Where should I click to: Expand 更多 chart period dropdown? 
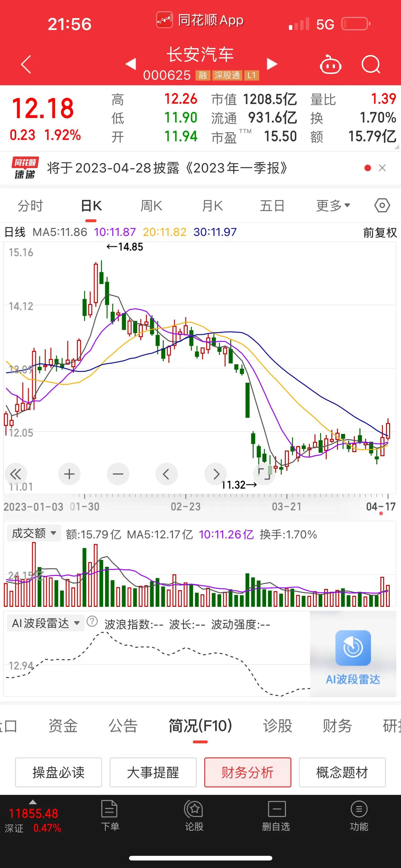coord(333,206)
